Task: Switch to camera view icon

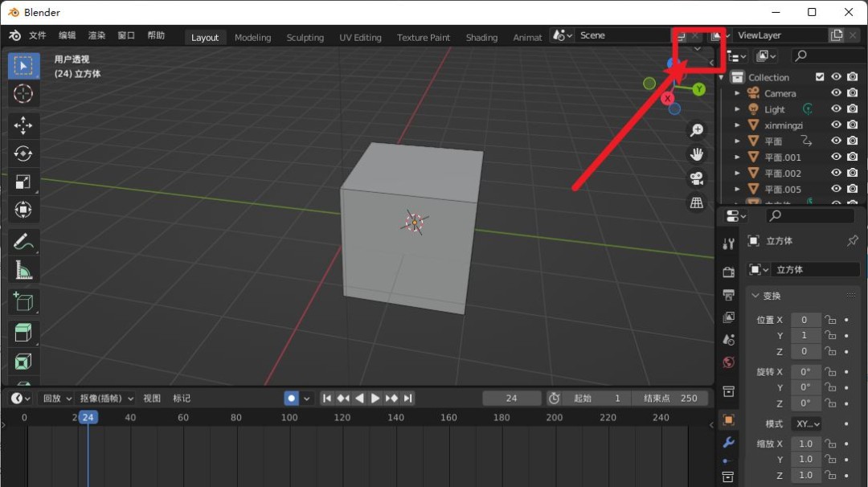Action: (x=696, y=178)
